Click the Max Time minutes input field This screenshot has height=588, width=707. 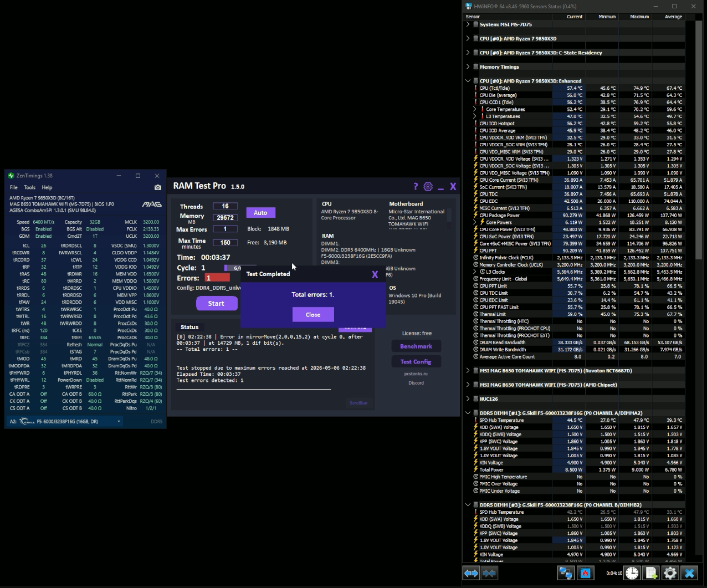tap(225, 242)
